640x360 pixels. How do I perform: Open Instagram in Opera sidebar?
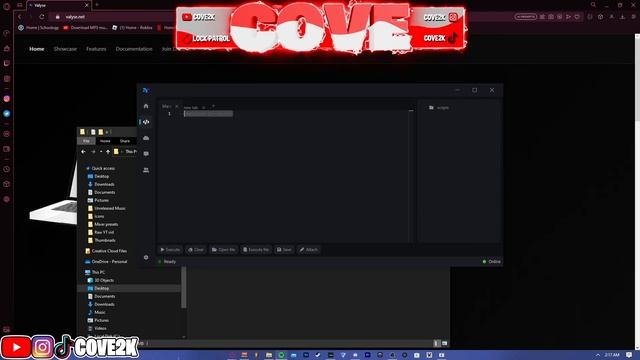[x=7, y=99]
